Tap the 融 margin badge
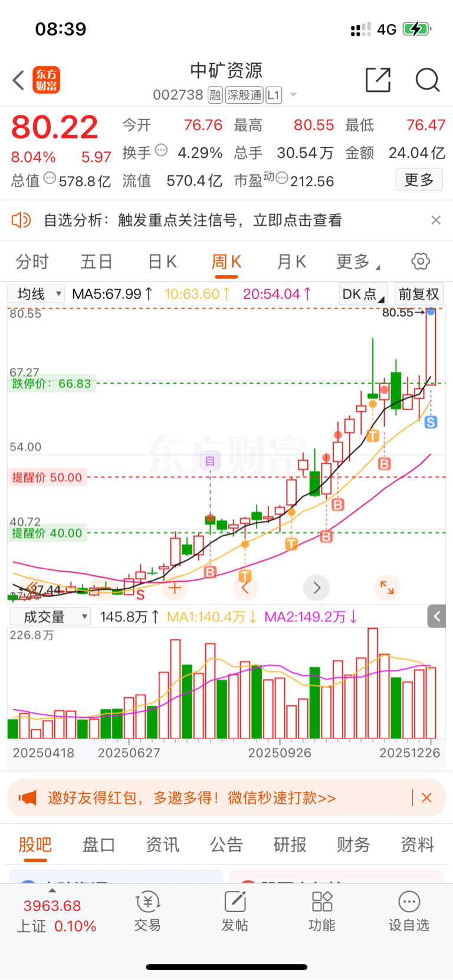 (x=215, y=95)
